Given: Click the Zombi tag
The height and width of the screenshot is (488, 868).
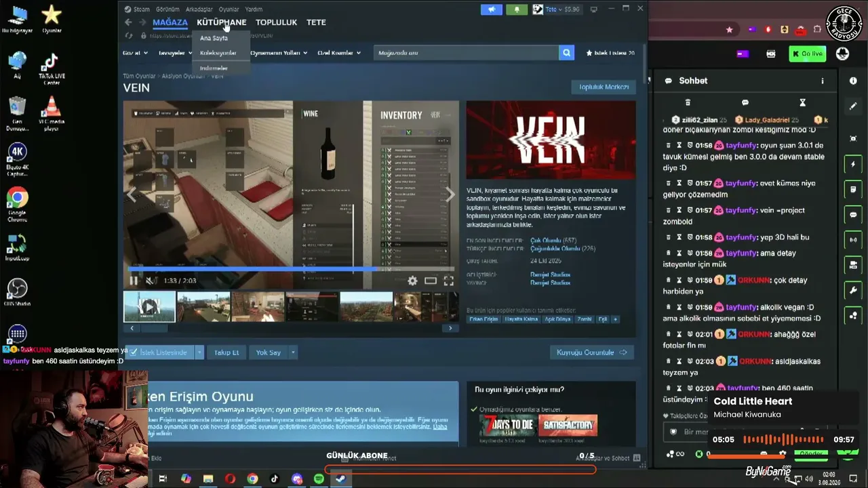Looking at the screenshot, I should pyautogui.click(x=584, y=319).
